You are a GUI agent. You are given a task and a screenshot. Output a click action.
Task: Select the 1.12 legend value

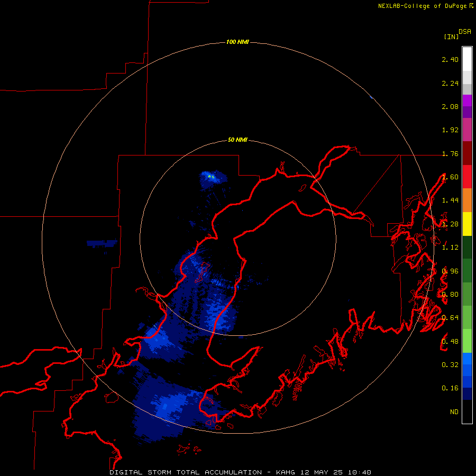tap(450, 248)
